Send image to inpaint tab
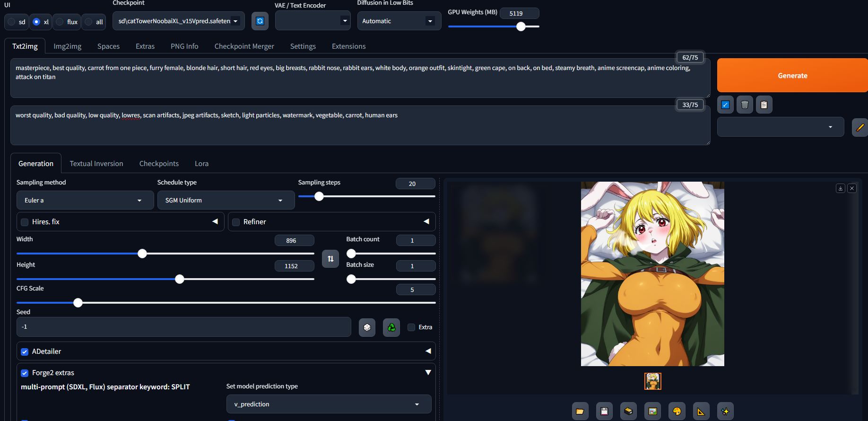The width and height of the screenshot is (868, 421). [677, 411]
